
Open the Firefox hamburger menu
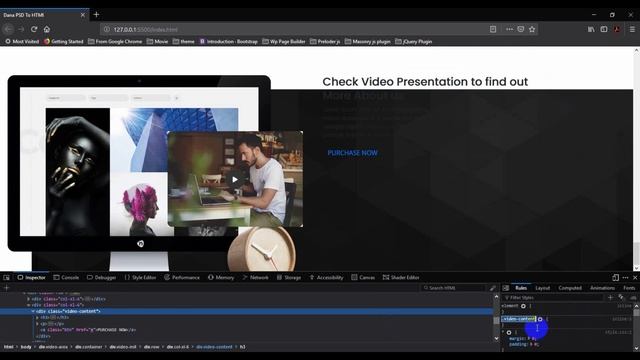pyautogui.click(x=632, y=29)
